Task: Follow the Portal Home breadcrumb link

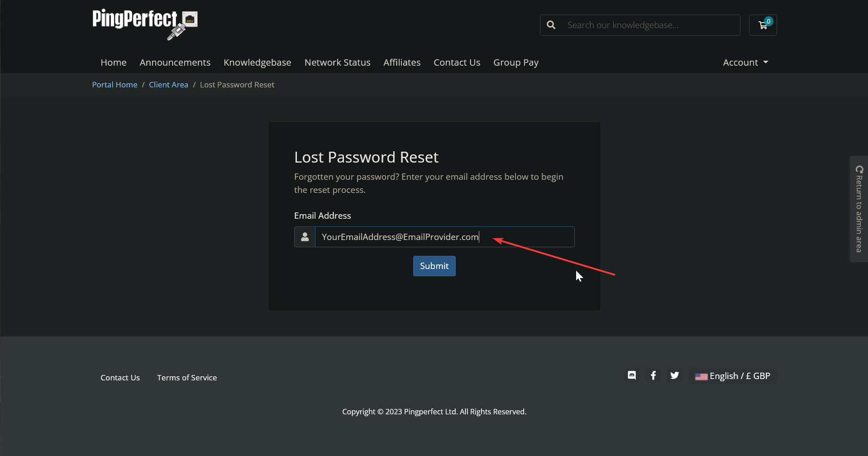Action: coord(114,85)
